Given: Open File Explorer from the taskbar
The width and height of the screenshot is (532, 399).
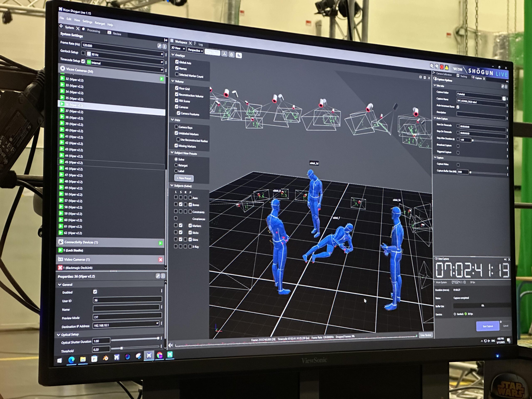Looking at the screenshot, I should pyautogui.click(x=83, y=359).
